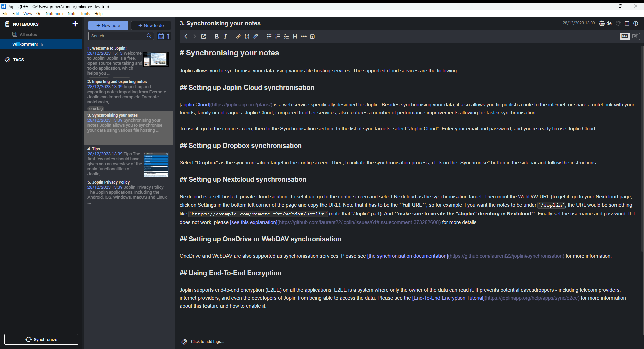Viewport: 644px width, 349px height.
Task: Insert current date and time
Action: tap(312, 36)
